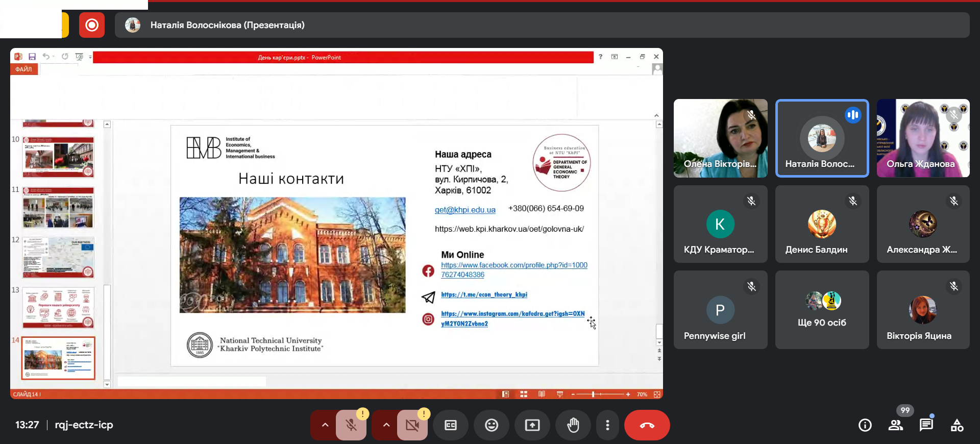Expand audio settings arrow beside microphone

coord(325,425)
